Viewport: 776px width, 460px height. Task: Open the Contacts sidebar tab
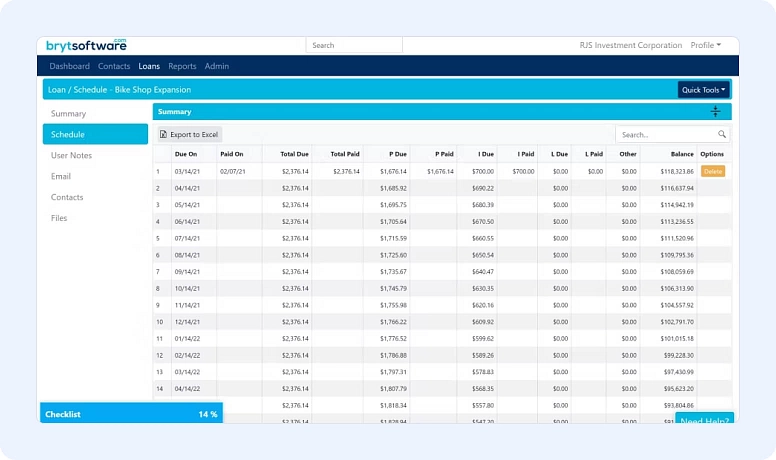tap(95, 197)
